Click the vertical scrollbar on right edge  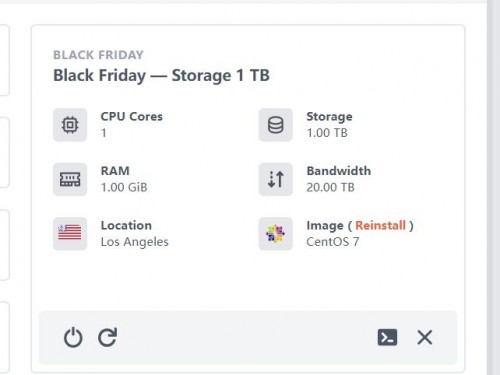pyautogui.click(x=493, y=187)
